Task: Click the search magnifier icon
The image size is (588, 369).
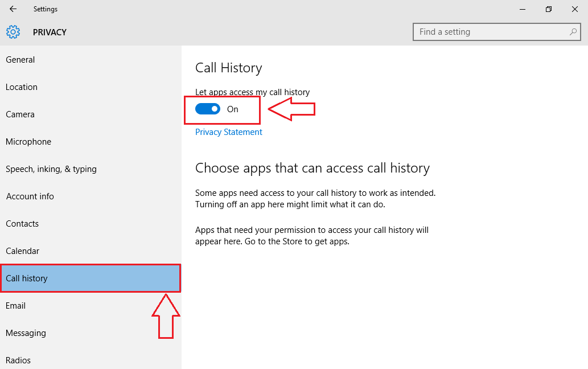Action: (x=573, y=32)
